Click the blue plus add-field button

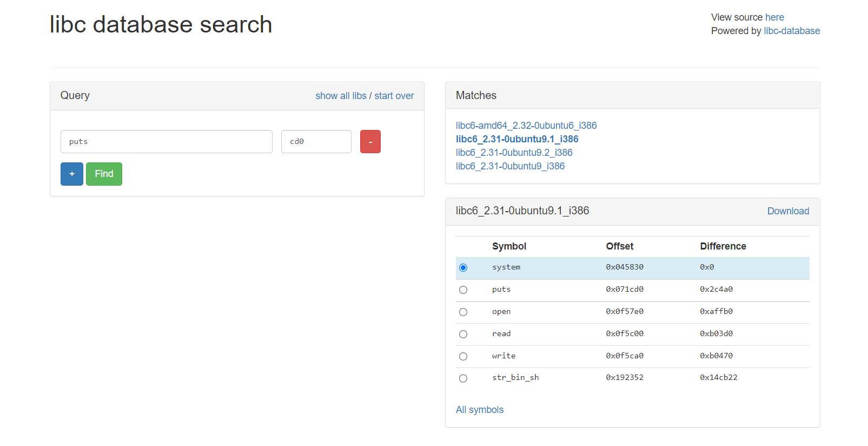click(72, 174)
